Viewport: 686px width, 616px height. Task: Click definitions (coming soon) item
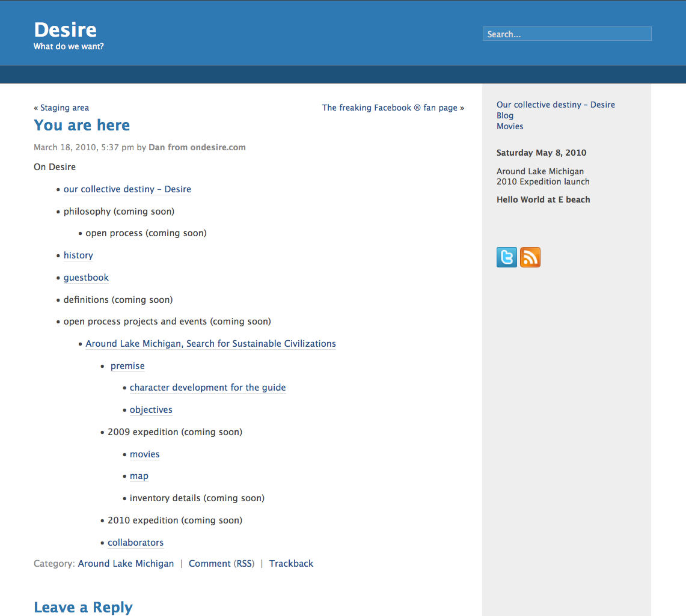tap(118, 300)
